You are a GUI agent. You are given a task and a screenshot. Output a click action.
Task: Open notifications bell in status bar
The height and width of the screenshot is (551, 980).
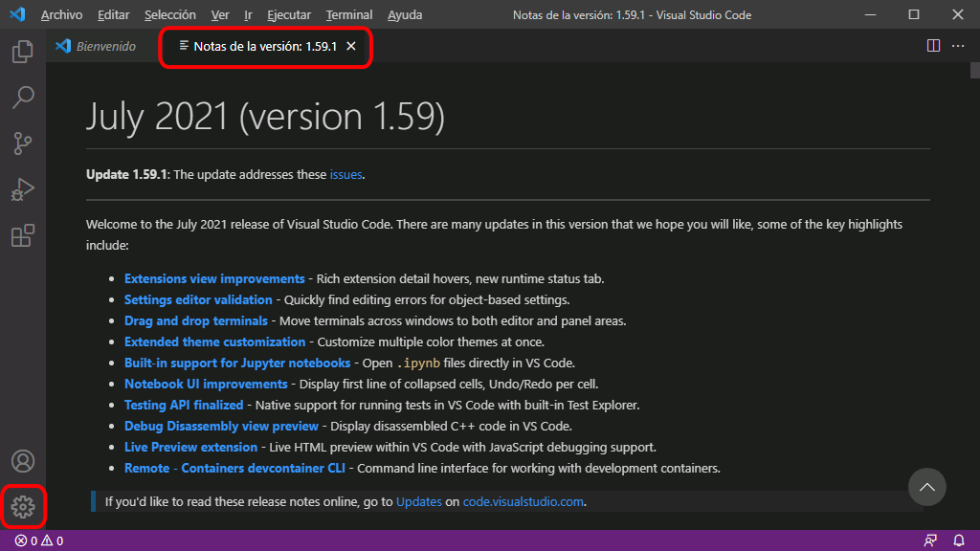[959, 540]
